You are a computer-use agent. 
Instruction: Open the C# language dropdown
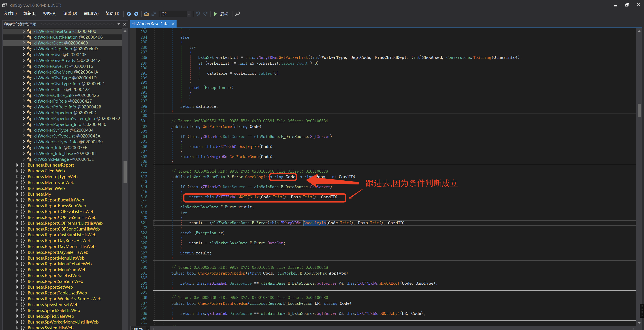pos(189,14)
